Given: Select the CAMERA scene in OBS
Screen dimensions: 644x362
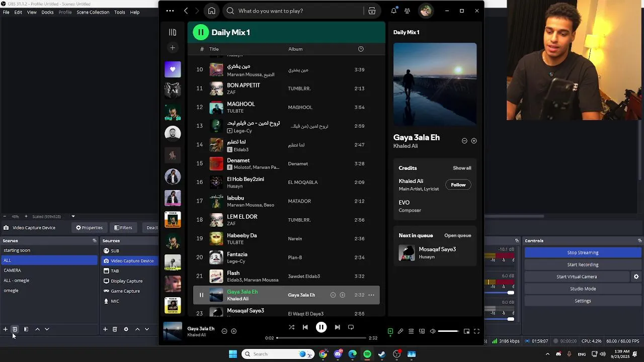Looking at the screenshot, I should 49,270.
